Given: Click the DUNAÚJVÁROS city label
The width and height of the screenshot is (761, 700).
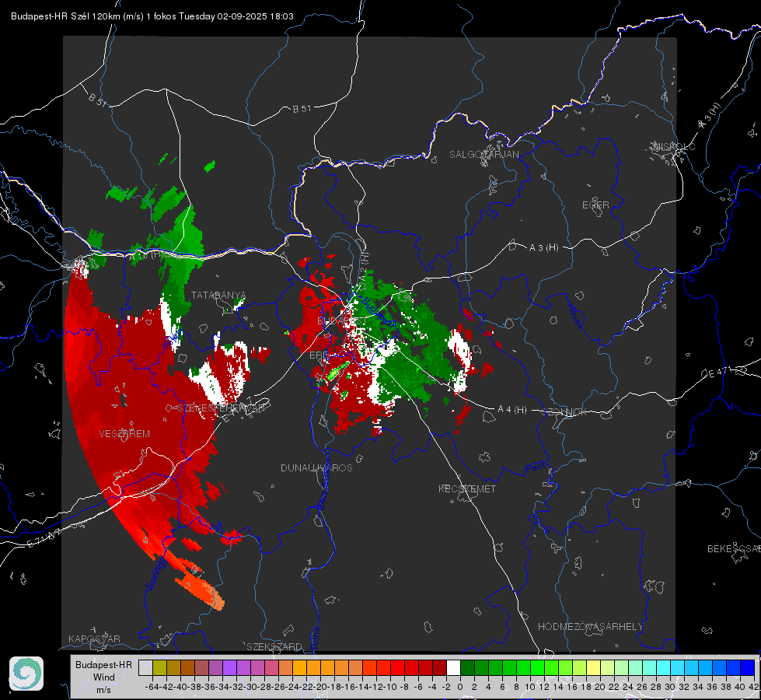Looking at the screenshot, I should click(x=316, y=467).
